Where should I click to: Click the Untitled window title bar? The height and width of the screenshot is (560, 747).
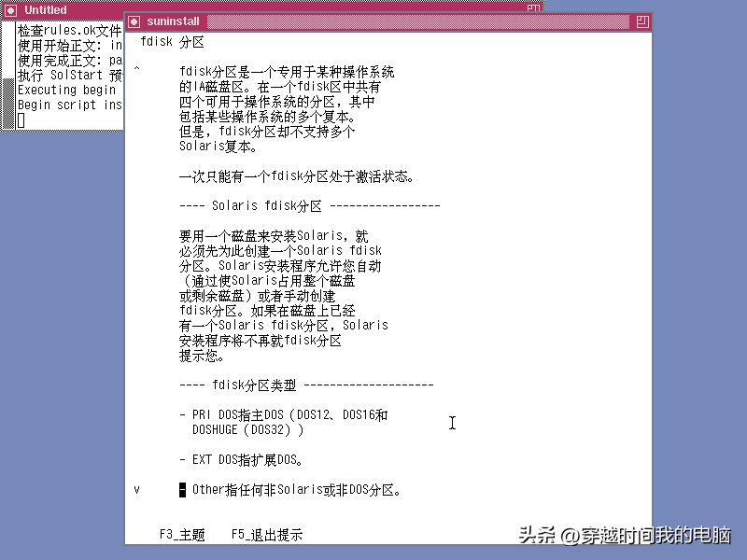click(x=272, y=7)
